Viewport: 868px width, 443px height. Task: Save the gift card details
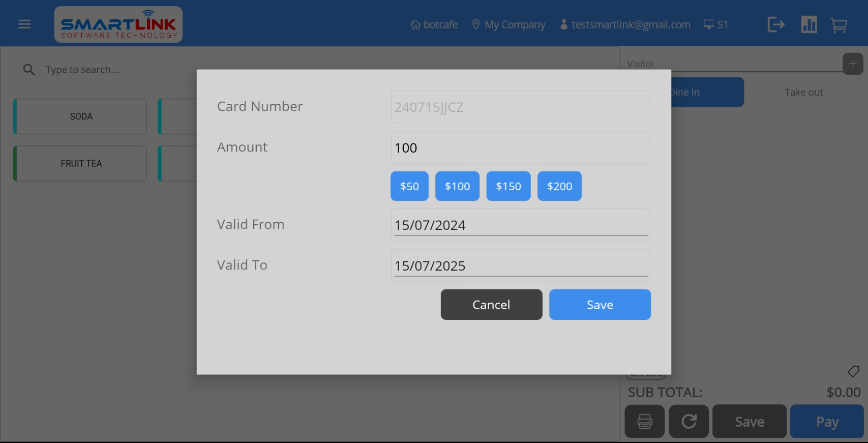pos(600,305)
